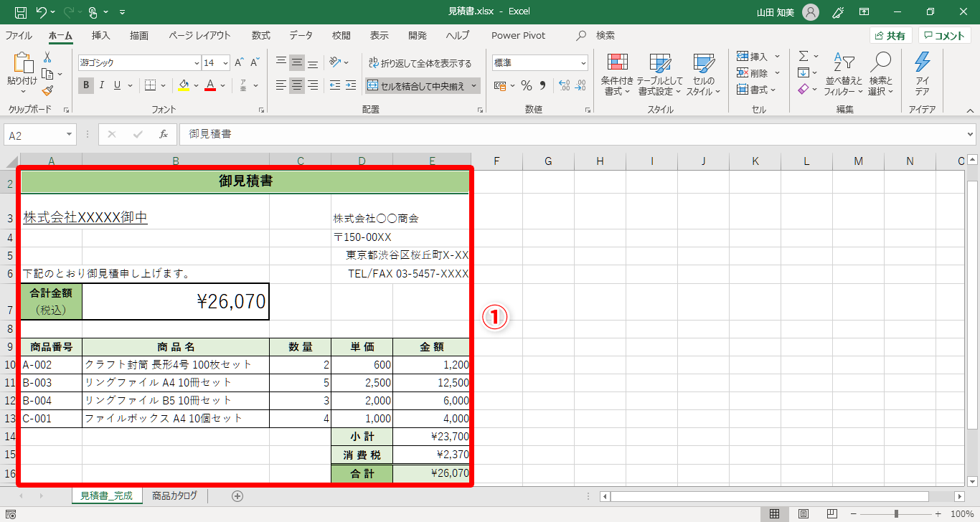This screenshot has width=980, height=522.
Task: Pick the Format Painter brush icon
Action: 47,90
